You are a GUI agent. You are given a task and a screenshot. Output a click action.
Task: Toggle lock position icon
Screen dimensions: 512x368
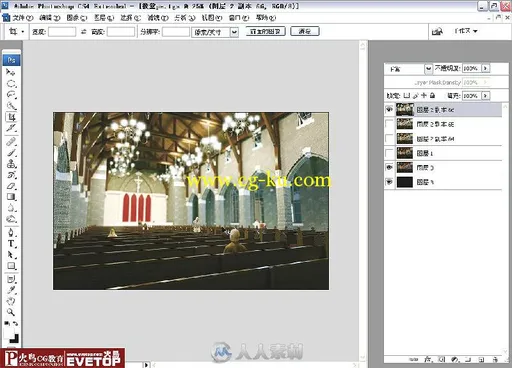coord(424,96)
